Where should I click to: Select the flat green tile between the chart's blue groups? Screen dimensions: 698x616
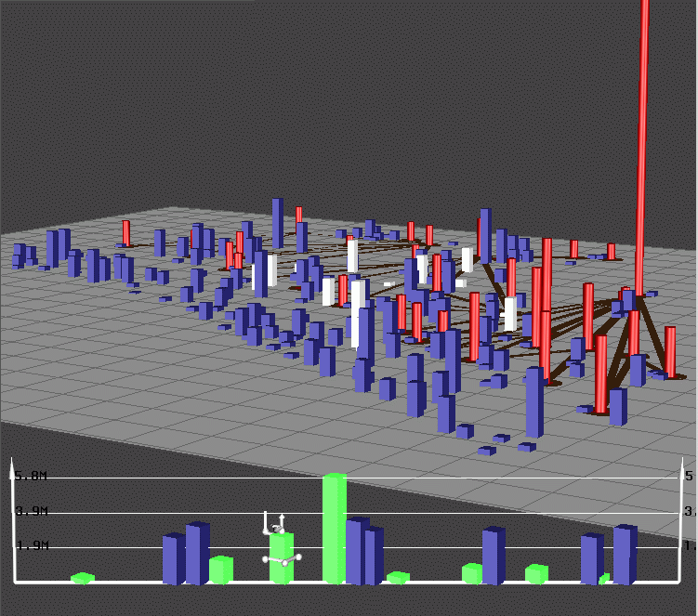pyautogui.click(x=398, y=578)
